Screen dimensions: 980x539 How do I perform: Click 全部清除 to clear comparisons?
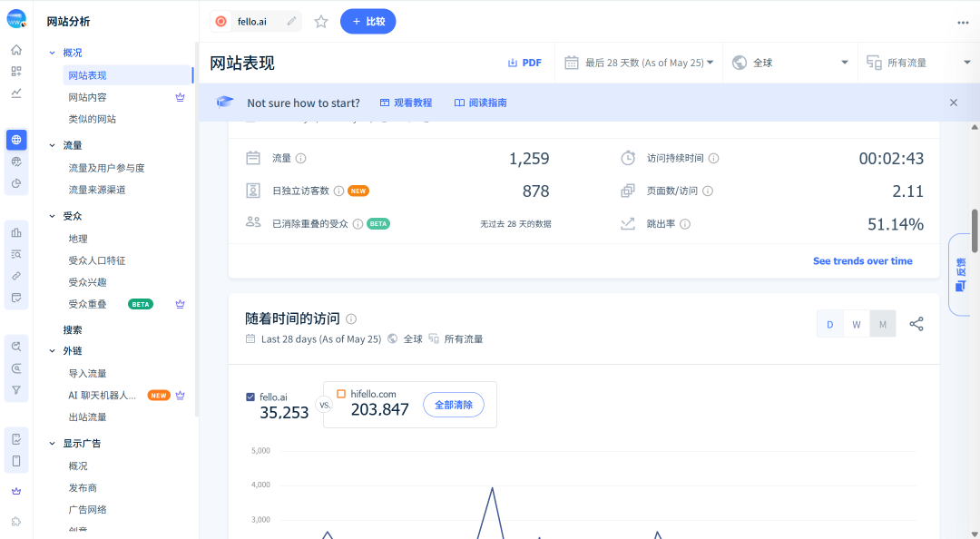pyautogui.click(x=454, y=405)
